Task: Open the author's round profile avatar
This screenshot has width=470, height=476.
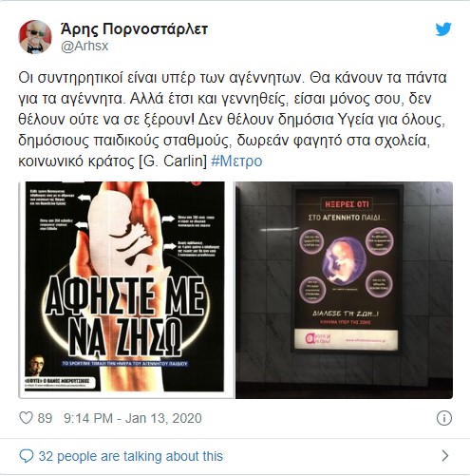Action: point(35,37)
